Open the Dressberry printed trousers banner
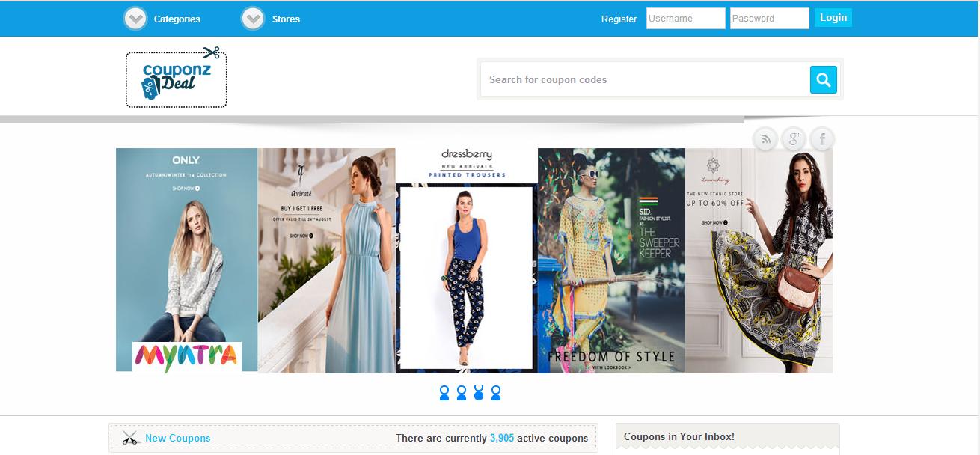Image resolution: width=980 pixels, height=455 pixels. click(467, 260)
